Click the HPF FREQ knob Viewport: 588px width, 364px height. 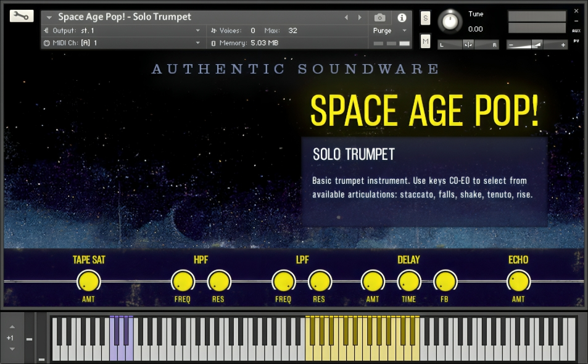183,281
